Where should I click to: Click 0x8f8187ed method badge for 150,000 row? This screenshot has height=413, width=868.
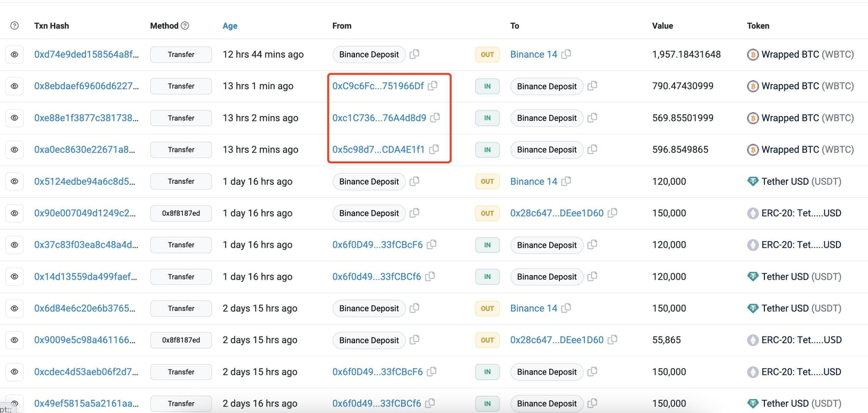click(x=181, y=213)
